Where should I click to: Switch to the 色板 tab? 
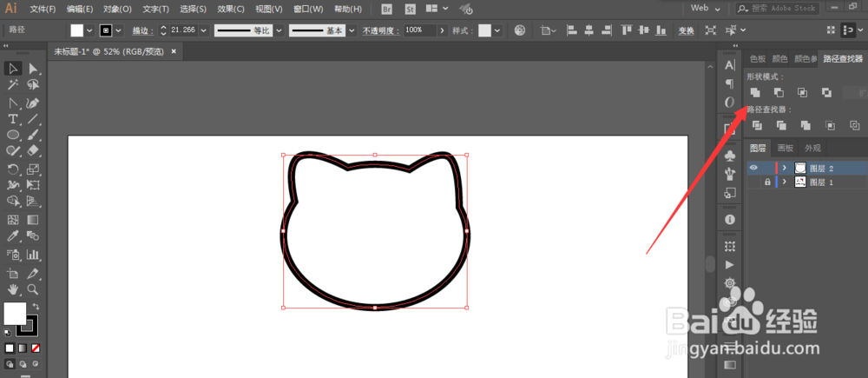pos(757,59)
